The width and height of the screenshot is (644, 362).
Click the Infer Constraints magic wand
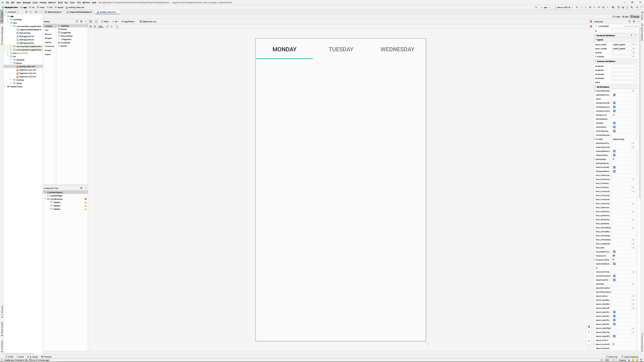[x=112, y=26]
